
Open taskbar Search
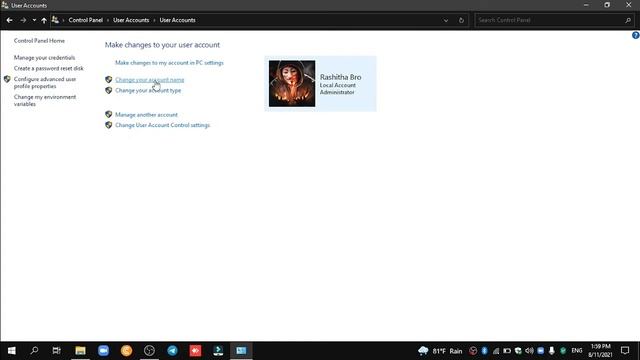coord(34,351)
